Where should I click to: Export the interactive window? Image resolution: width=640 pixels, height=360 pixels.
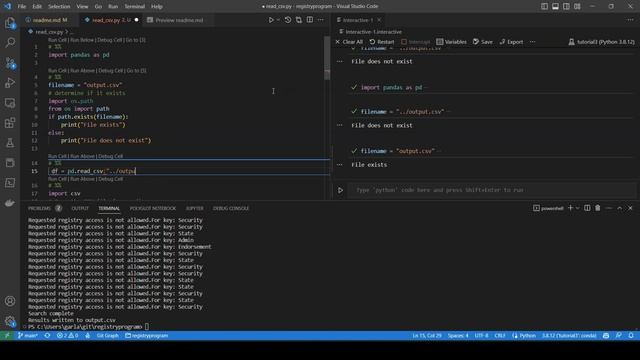coord(511,42)
